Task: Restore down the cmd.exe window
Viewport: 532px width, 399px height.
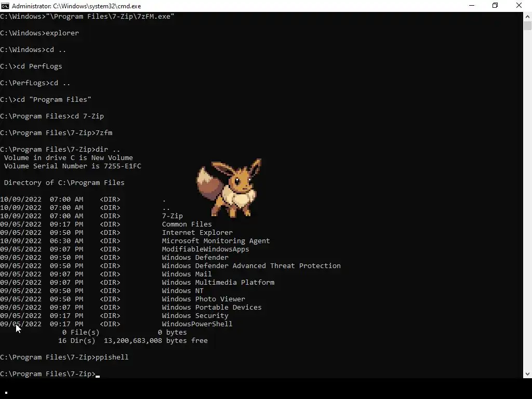Action: point(495,6)
